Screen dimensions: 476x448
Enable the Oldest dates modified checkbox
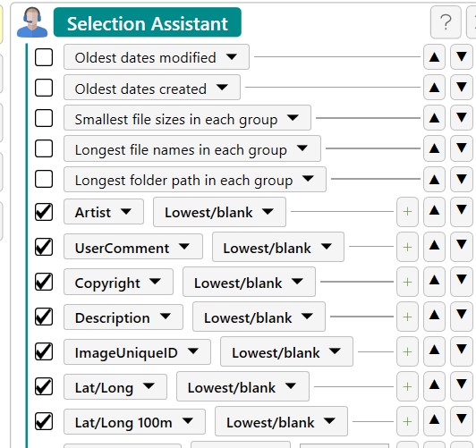pyautogui.click(x=44, y=57)
